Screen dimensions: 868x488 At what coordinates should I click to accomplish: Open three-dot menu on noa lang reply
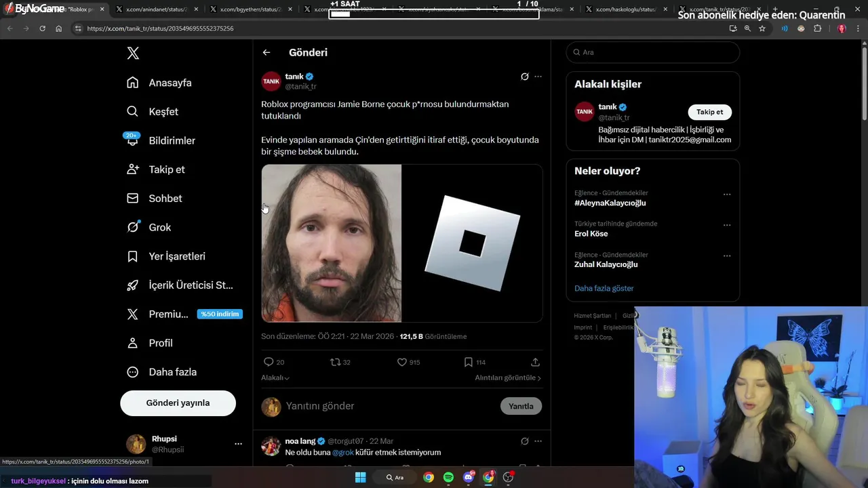(x=538, y=441)
